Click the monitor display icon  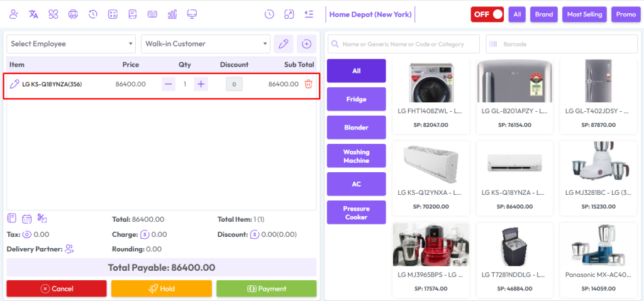192,14
